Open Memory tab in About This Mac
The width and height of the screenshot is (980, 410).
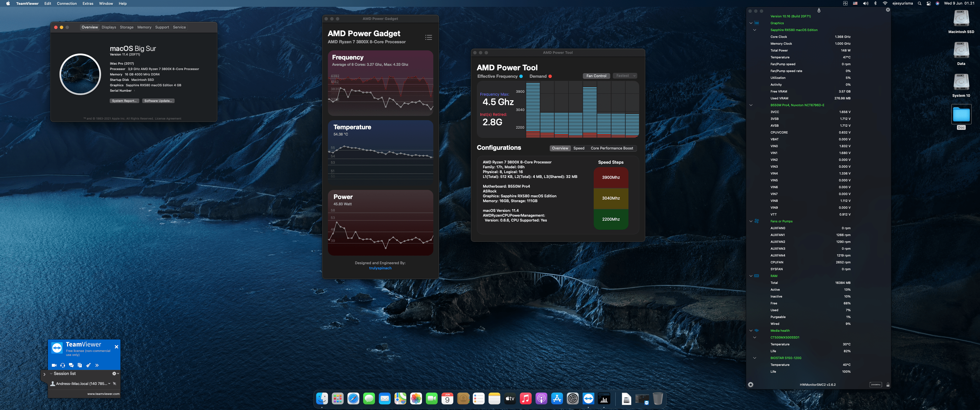pos(144,27)
